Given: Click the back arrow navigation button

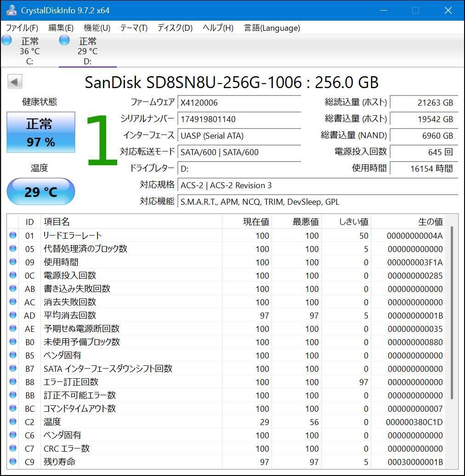Looking at the screenshot, I should click(15, 81).
